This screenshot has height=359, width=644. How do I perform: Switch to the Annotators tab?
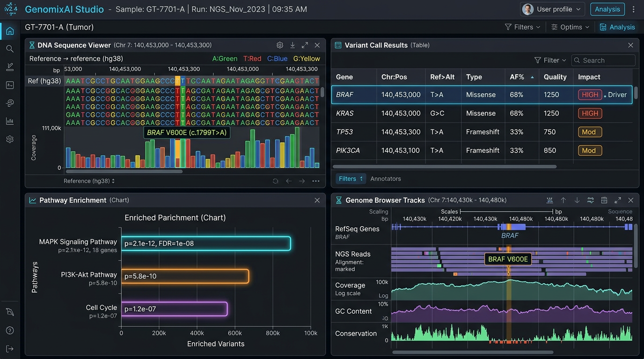click(x=386, y=179)
